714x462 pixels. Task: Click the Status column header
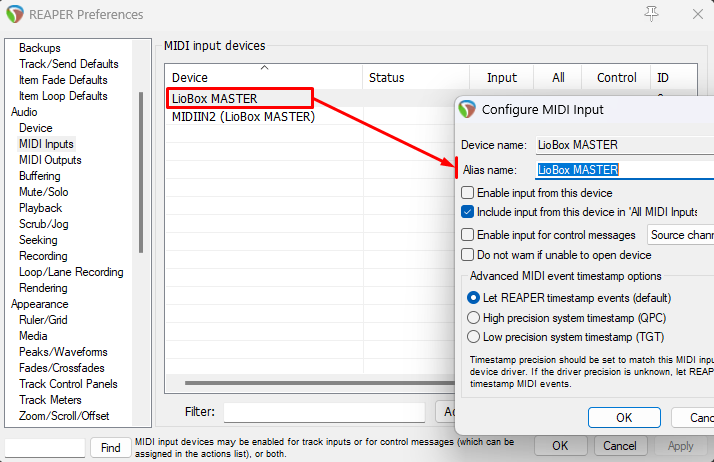[416, 77]
